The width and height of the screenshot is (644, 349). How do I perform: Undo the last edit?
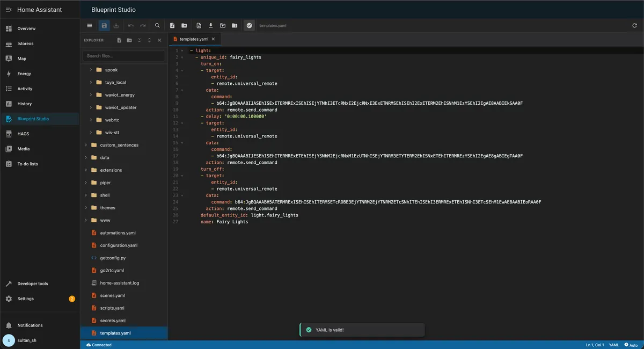click(x=131, y=25)
